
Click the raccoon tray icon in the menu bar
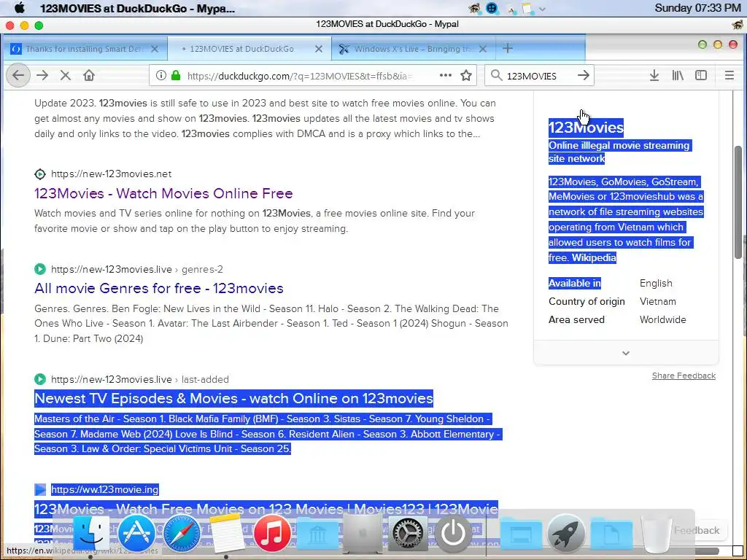(474, 8)
